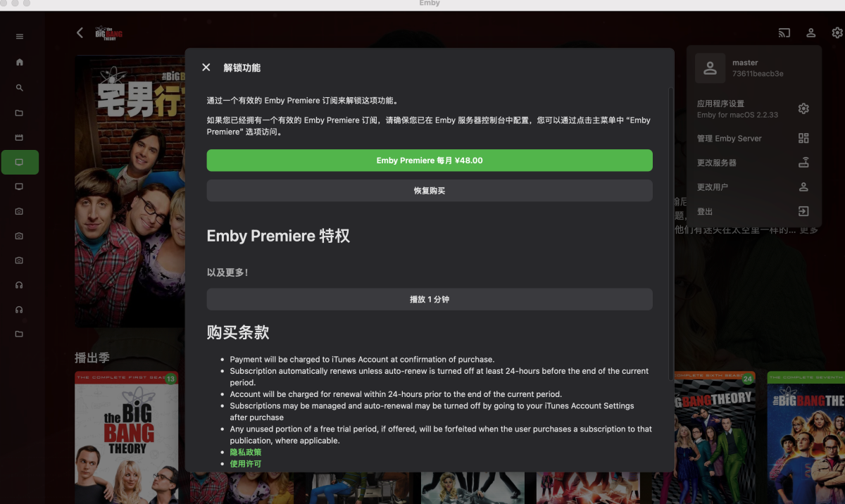
Task: Subscribe via Emby Premiere 每月 ¥48.00 button
Action: 430,160
